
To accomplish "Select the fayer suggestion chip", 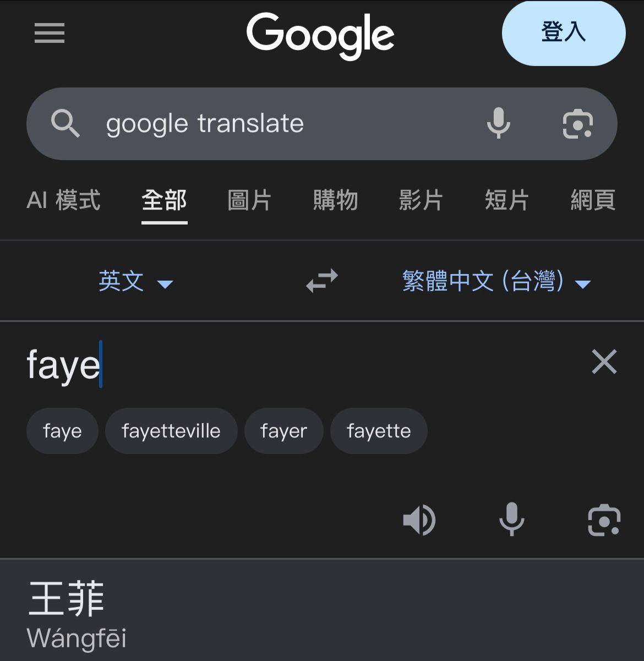I will [283, 431].
